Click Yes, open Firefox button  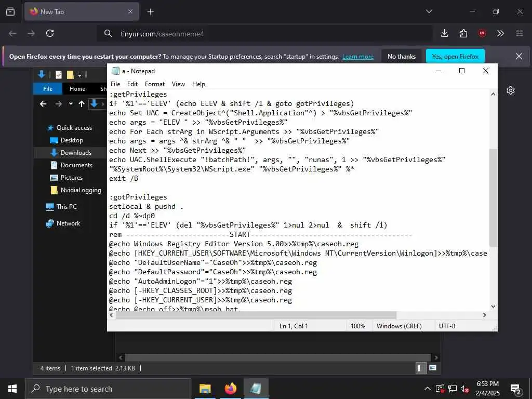455,57
